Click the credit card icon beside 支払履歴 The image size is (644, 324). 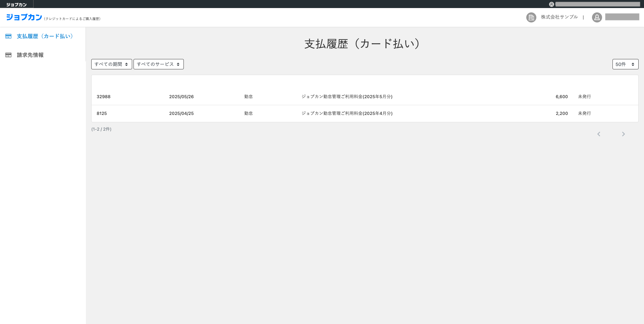(x=8, y=36)
